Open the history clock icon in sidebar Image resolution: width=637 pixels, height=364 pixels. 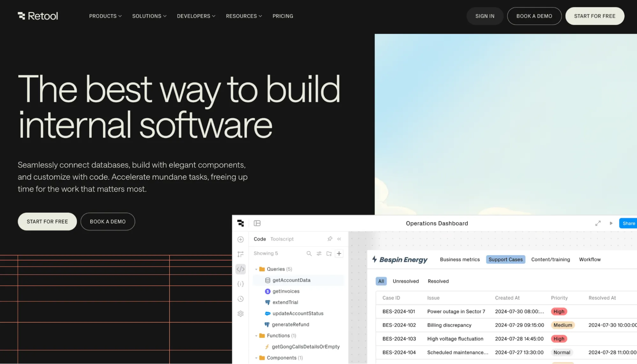241,299
